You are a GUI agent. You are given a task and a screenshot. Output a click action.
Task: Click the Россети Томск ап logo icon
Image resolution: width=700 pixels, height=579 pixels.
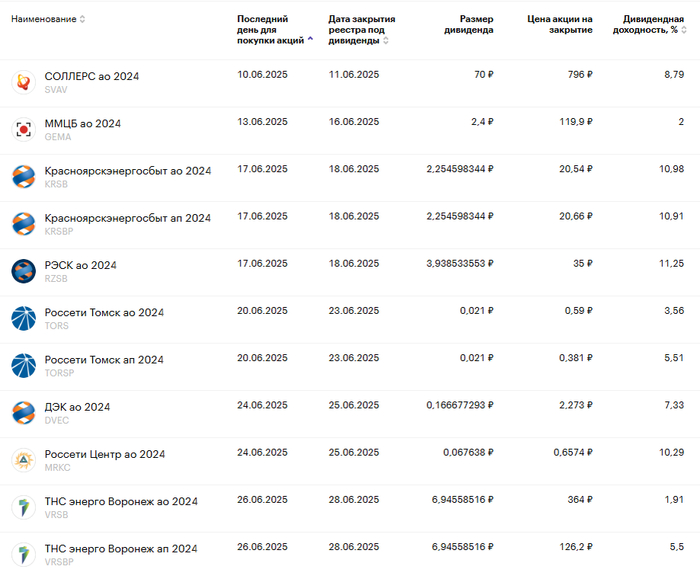[23, 365]
